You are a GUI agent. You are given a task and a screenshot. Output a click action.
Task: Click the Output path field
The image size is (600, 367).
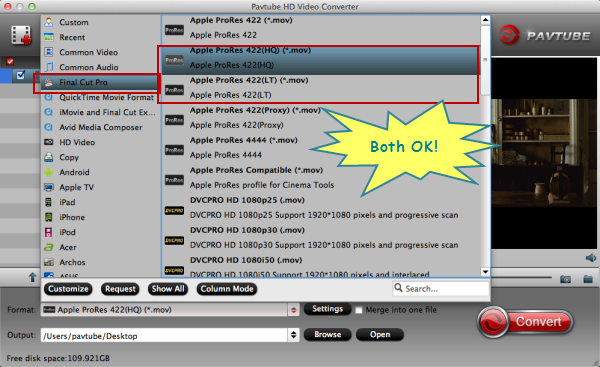[165, 336]
